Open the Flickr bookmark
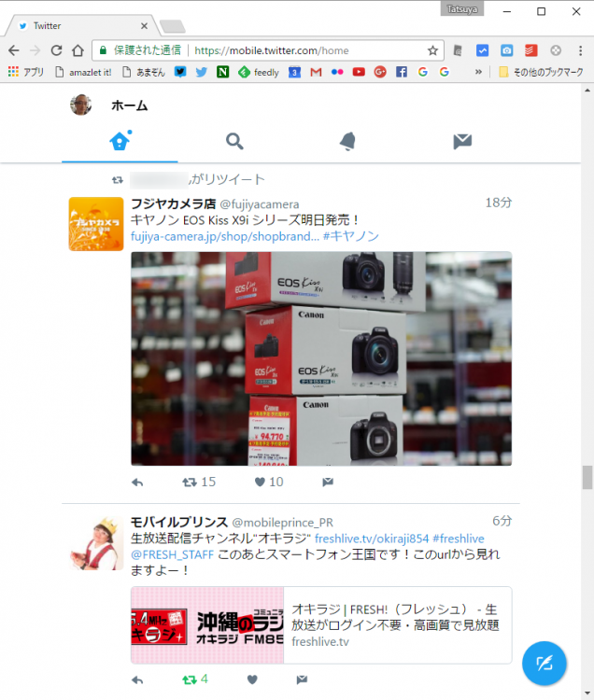Screen dimensions: 594x700 pyautogui.click(x=337, y=72)
